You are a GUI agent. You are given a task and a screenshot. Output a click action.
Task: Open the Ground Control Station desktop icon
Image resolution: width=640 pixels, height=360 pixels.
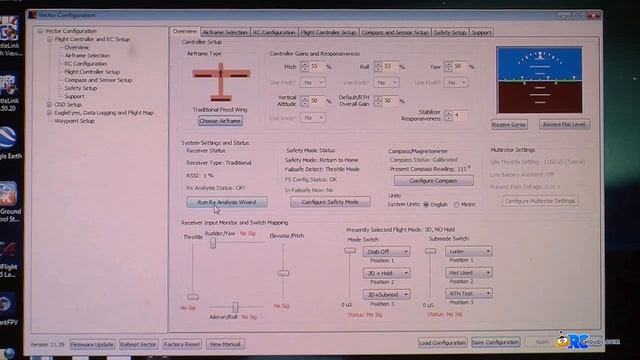9,202
